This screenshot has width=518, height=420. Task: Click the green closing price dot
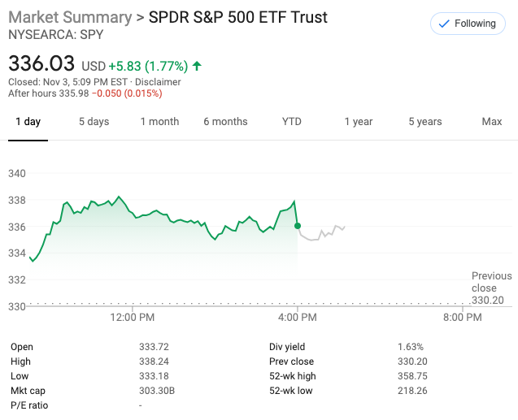pyautogui.click(x=298, y=225)
